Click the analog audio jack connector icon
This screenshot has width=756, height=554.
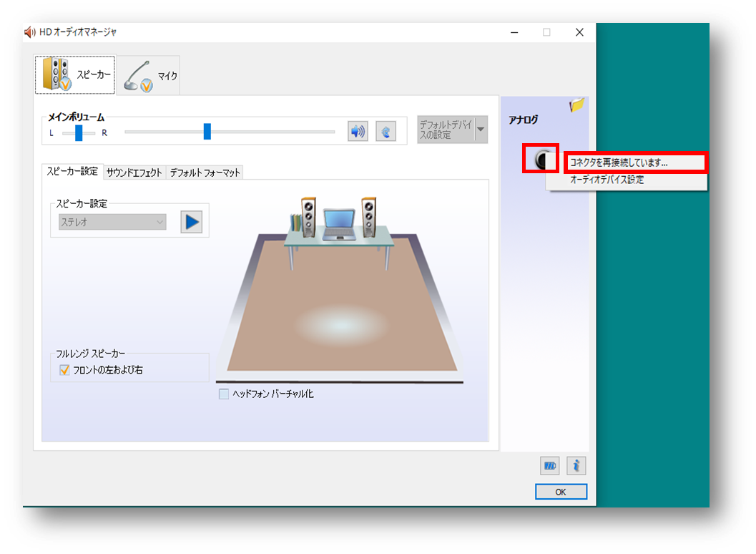[542, 159]
